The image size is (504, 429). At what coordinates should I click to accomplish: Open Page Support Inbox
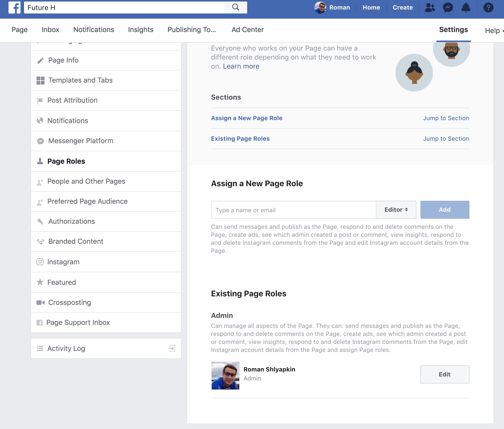point(106,323)
